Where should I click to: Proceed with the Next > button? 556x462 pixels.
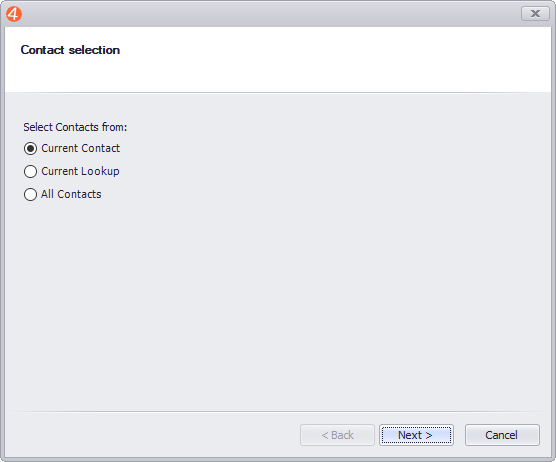pyautogui.click(x=416, y=435)
